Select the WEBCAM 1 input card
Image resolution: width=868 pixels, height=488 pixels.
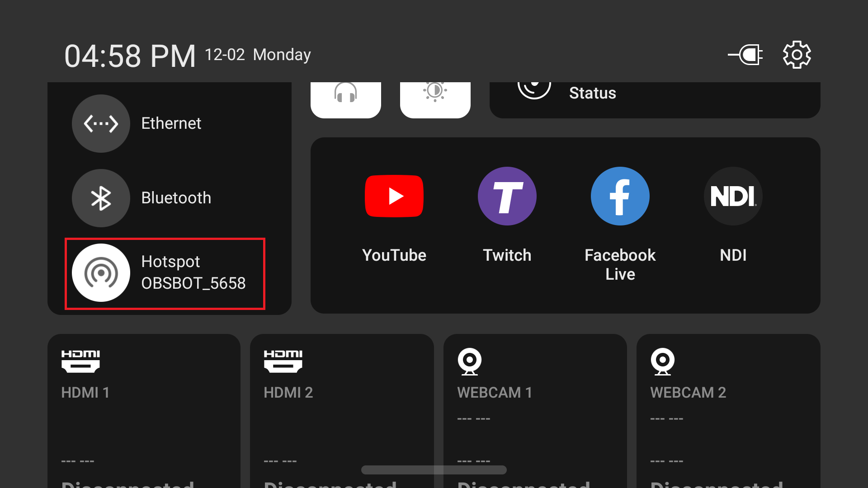point(535,411)
